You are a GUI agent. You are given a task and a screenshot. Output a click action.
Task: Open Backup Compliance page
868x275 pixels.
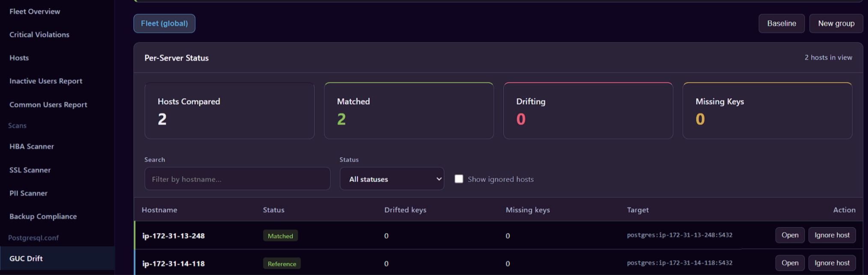pos(43,216)
